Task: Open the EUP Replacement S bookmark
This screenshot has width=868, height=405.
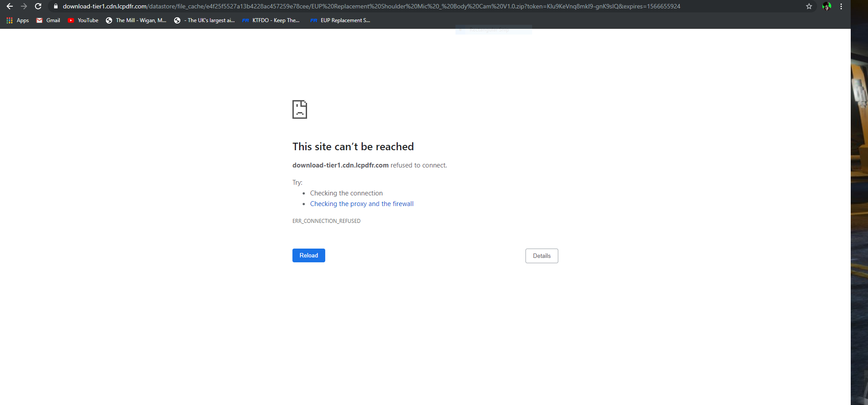Action: [x=340, y=20]
